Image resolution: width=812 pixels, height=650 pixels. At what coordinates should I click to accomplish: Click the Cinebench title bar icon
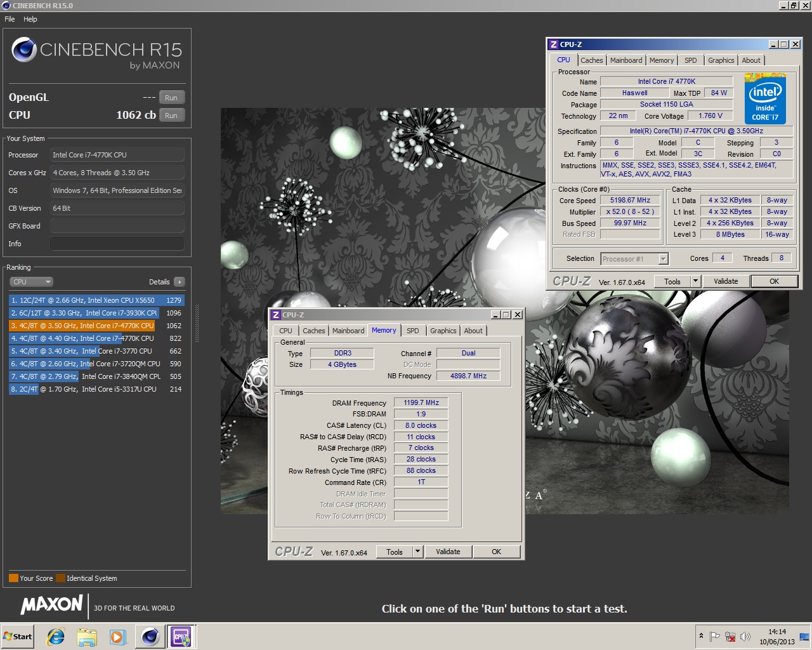tap(6, 5)
